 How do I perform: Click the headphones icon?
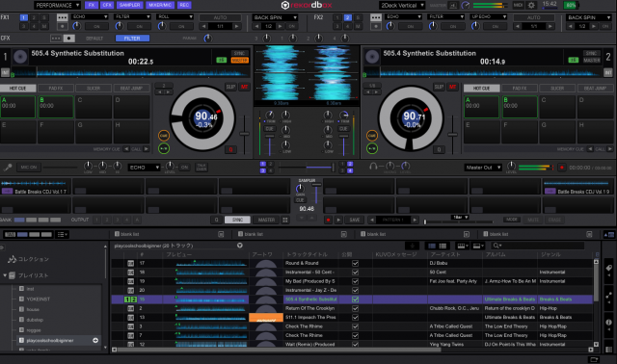pos(373,167)
